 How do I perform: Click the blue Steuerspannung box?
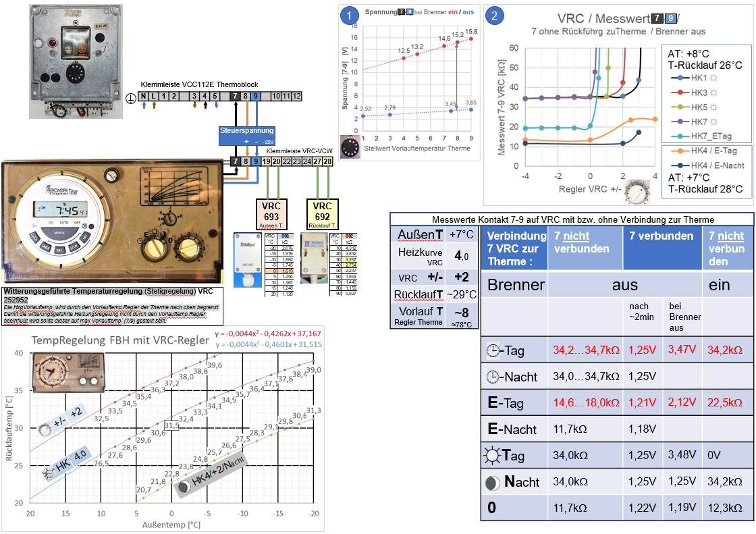pos(246,136)
